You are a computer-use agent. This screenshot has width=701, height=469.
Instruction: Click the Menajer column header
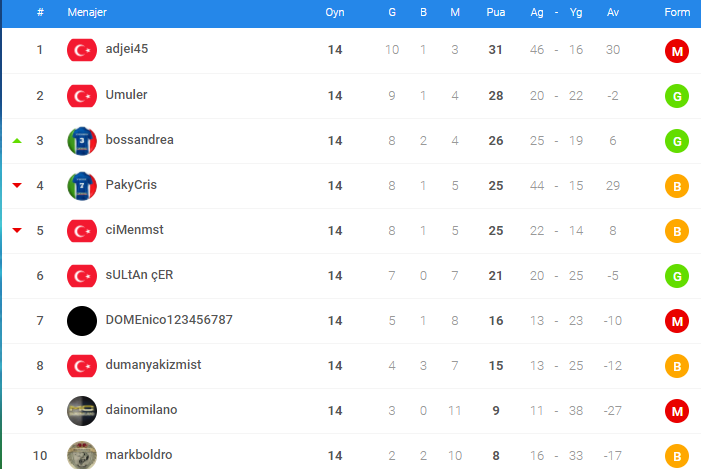tap(87, 13)
